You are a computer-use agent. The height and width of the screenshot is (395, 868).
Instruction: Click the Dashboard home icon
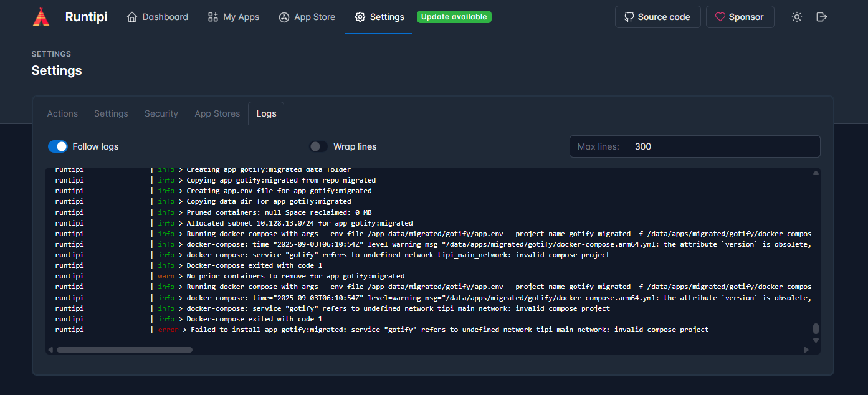click(132, 17)
